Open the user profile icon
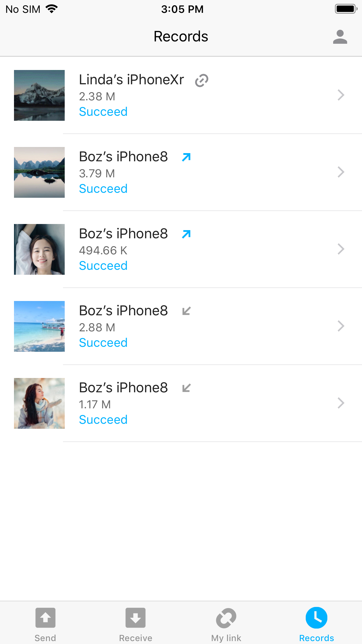This screenshot has height=644, width=362. [x=340, y=37]
